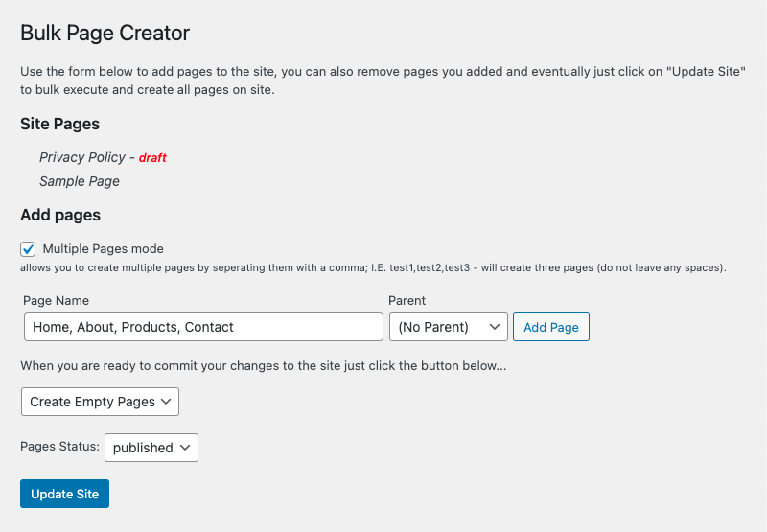Image resolution: width=767 pixels, height=532 pixels.
Task: Click the "Page Name" column label
Action: [x=56, y=301]
